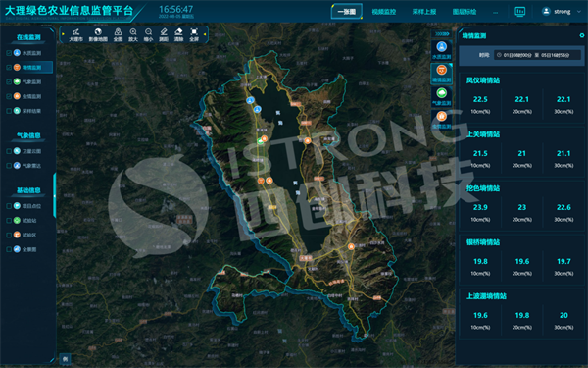588x368 pixels.
Task: Open the 大理市 region selector button
Action: tap(75, 34)
